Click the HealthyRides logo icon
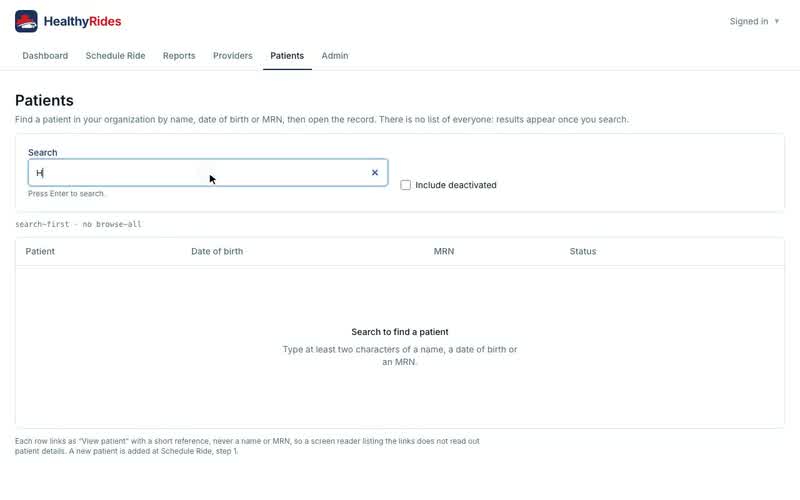The image size is (800, 500). click(26, 21)
